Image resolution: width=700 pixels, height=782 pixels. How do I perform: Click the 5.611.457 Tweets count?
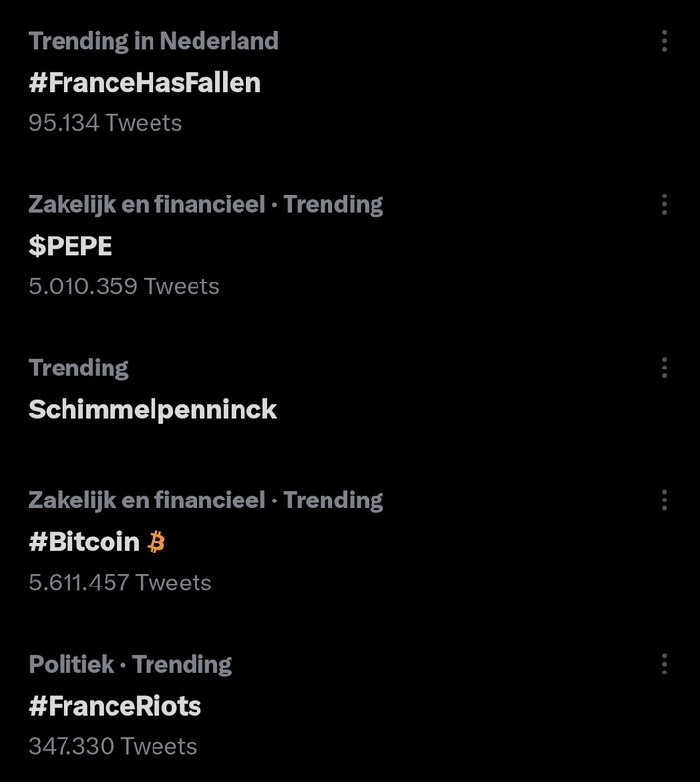(120, 583)
